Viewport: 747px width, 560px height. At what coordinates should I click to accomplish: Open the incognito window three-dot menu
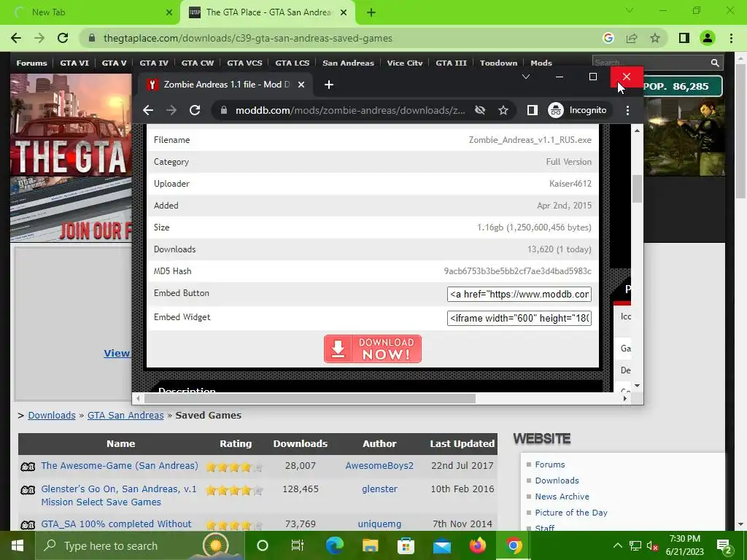coord(627,111)
